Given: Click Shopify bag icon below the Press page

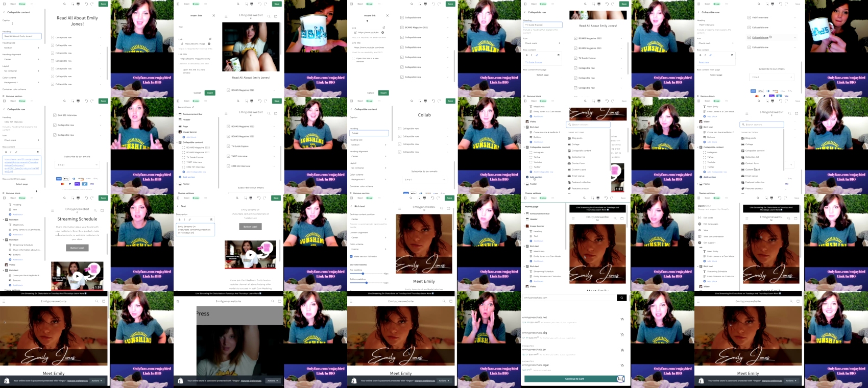Looking at the screenshot, I should point(180,381).
